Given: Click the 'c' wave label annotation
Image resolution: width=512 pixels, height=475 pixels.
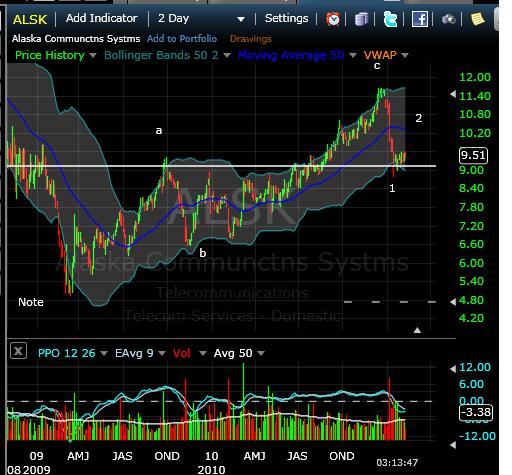Looking at the screenshot, I should (377, 66).
